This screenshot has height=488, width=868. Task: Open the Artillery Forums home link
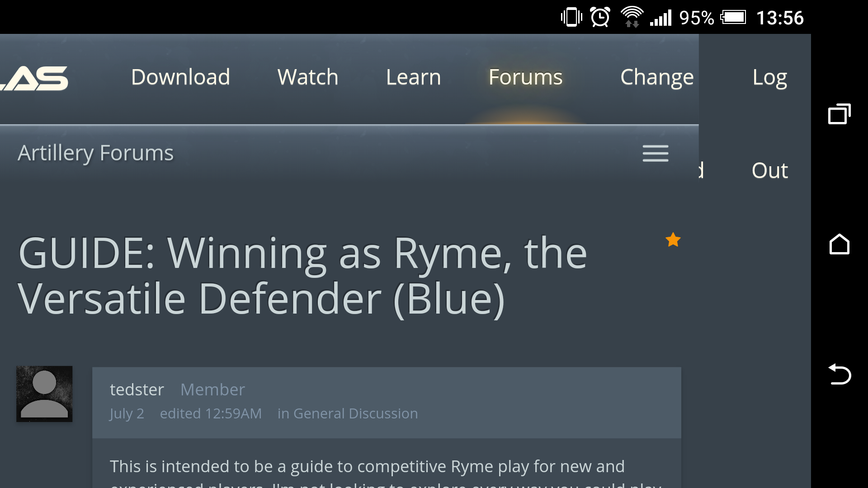point(95,153)
